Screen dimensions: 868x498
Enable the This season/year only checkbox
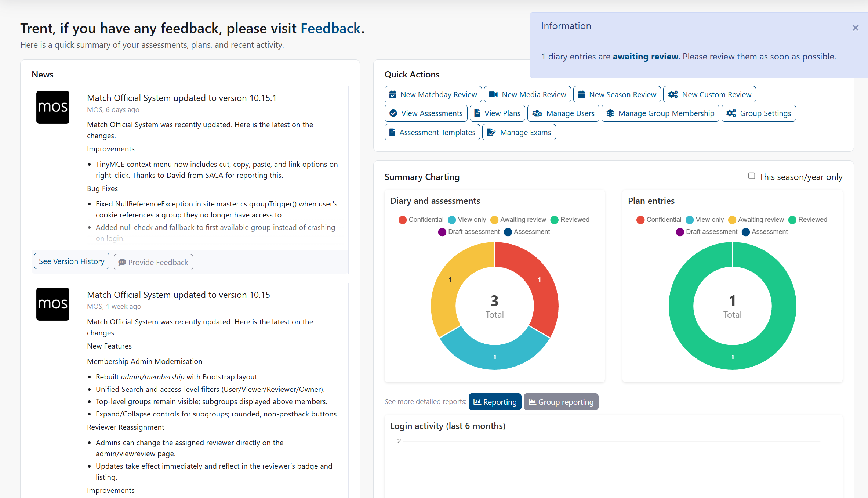click(751, 176)
